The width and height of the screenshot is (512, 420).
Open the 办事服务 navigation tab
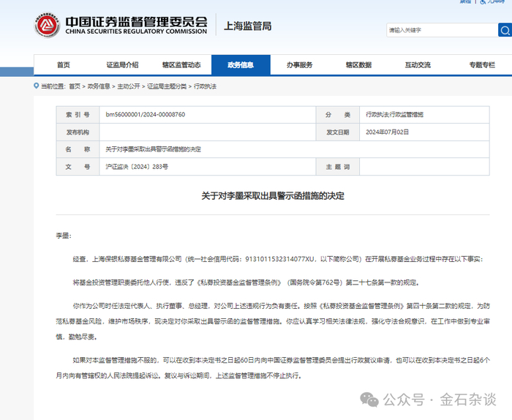[300, 65]
